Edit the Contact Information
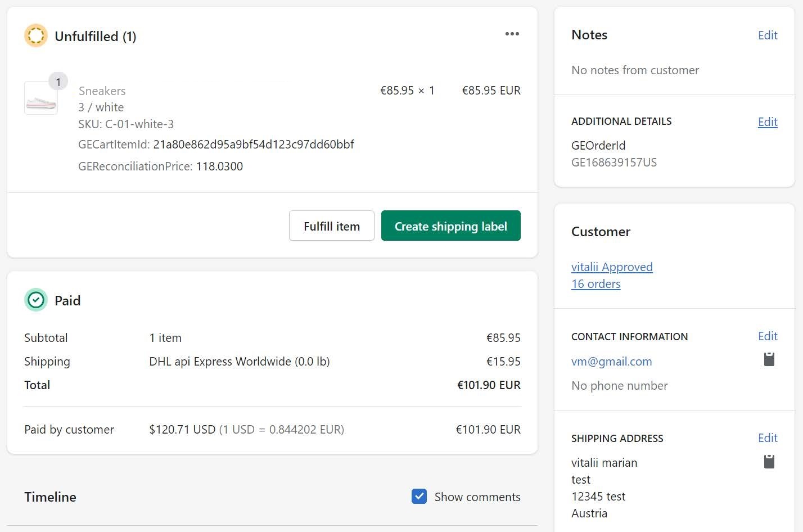The image size is (803, 532). (767, 336)
